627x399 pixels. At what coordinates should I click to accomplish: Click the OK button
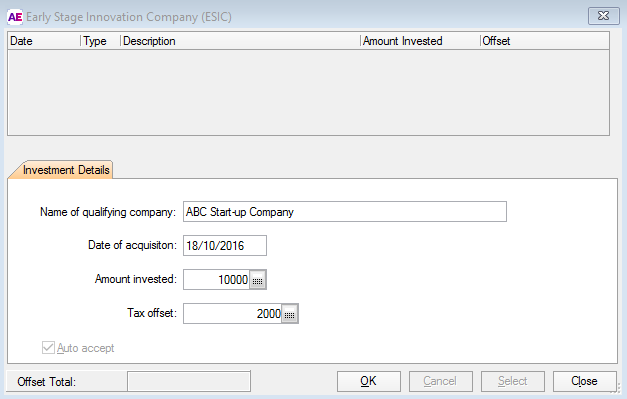click(369, 381)
